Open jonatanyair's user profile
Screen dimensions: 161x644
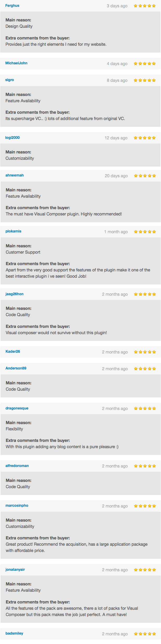(x=15, y=569)
